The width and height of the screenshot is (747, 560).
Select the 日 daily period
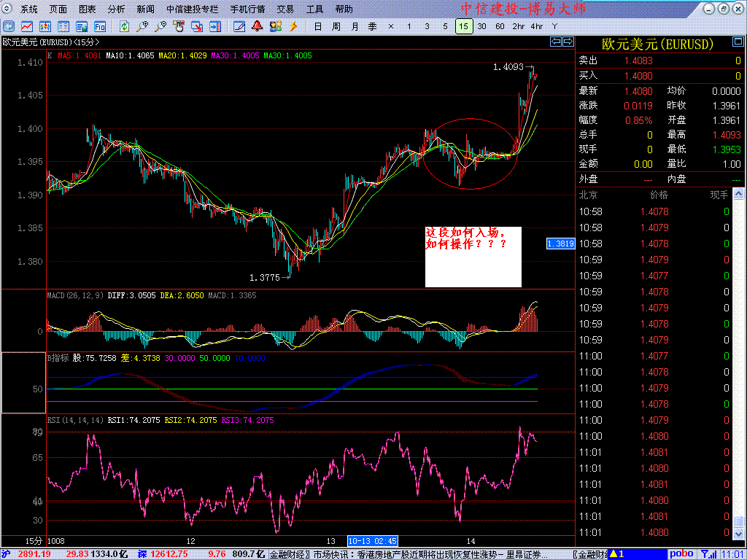point(318,27)
